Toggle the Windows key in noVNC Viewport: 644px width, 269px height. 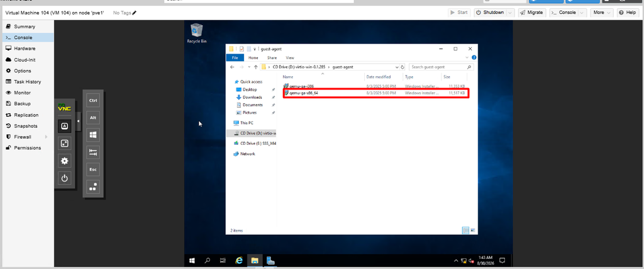pos(93,135)
